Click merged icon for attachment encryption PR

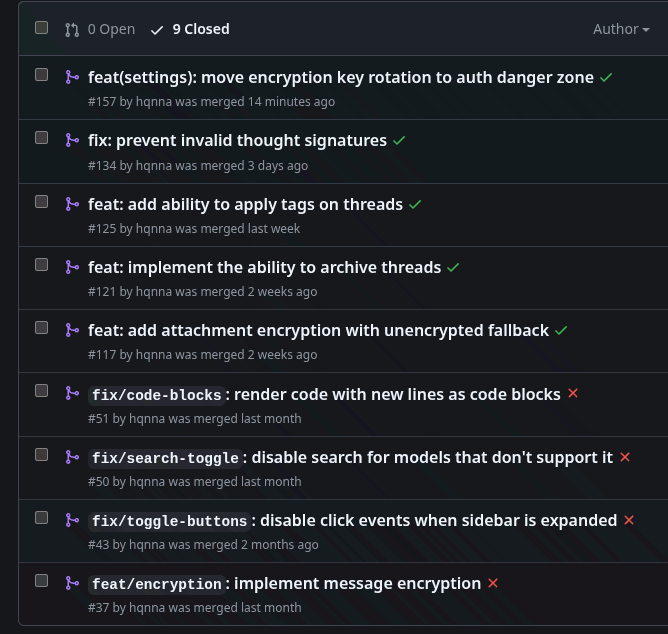tap(71, 330)
